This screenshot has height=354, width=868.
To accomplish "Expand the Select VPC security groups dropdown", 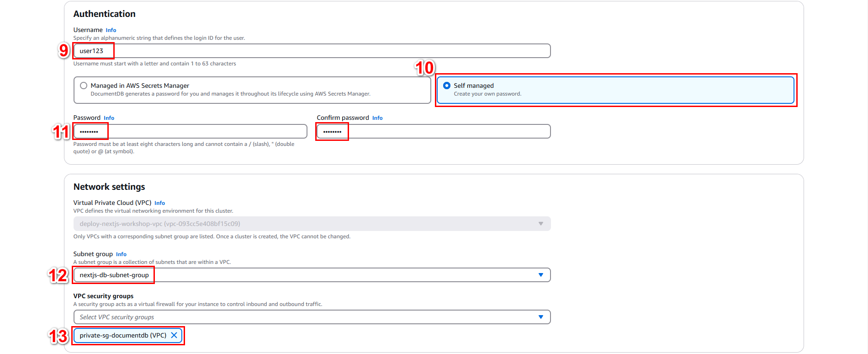I will [312, 317].
